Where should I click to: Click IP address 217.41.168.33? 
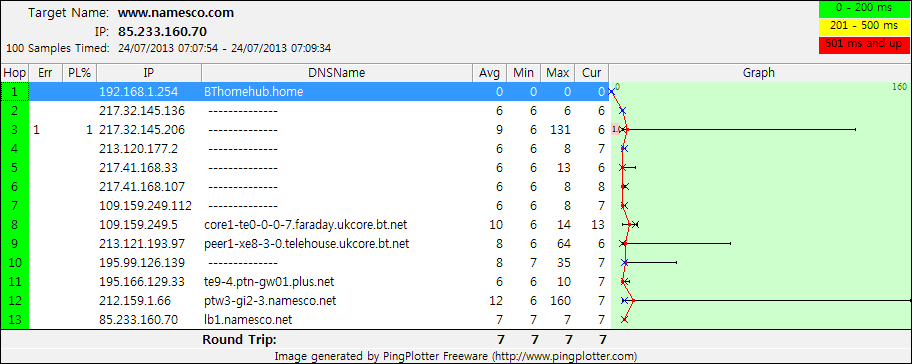coord(138,167)
